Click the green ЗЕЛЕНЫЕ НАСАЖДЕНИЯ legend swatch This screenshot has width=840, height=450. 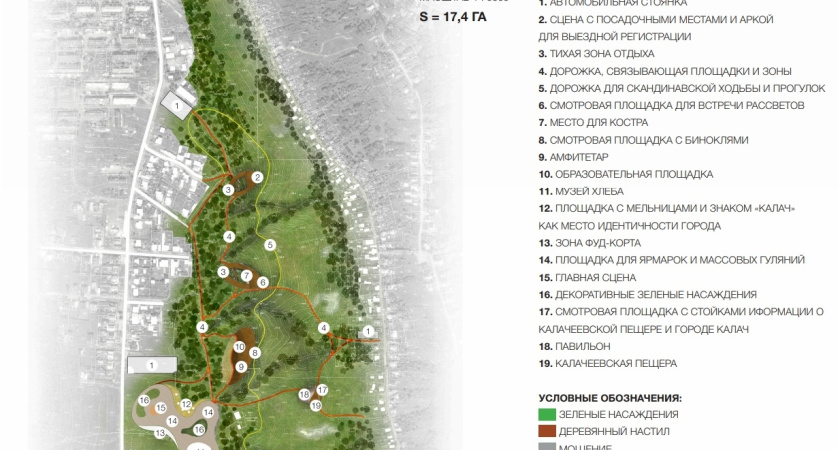(x=546, y=414)
